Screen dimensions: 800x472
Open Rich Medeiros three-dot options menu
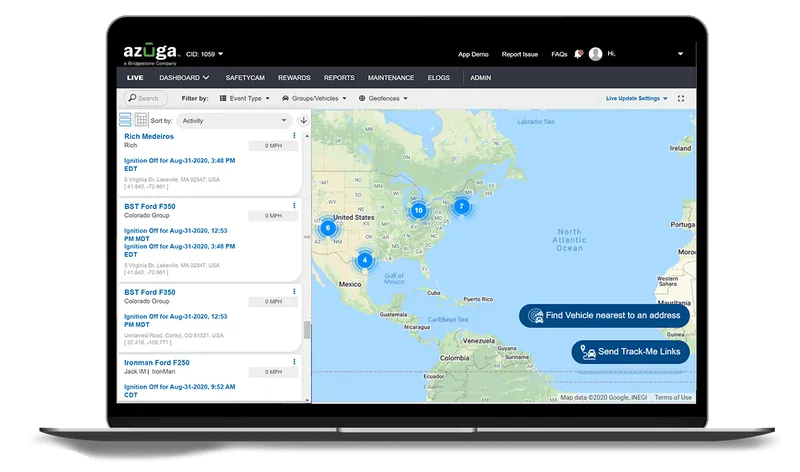click(x=294, y=136)
